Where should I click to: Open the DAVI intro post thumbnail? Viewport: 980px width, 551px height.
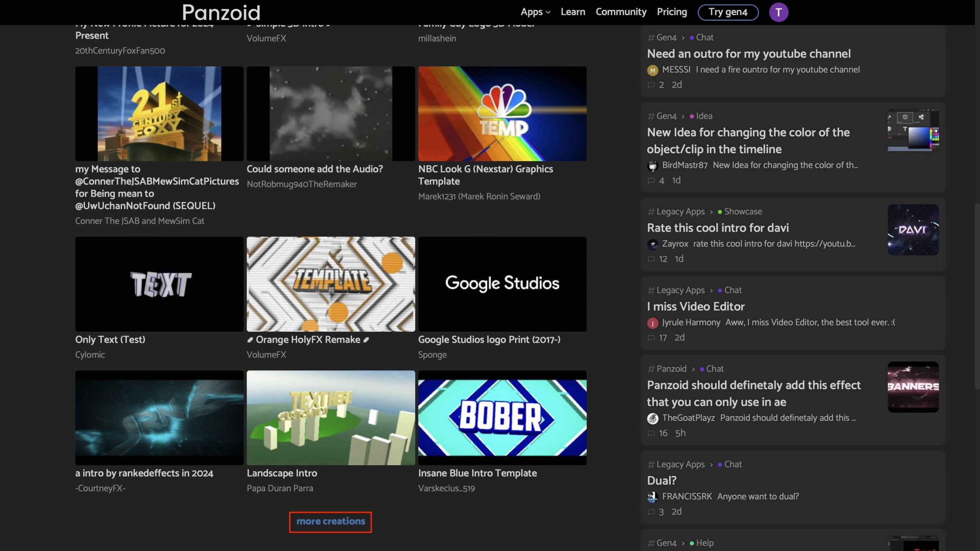[913, 230]
